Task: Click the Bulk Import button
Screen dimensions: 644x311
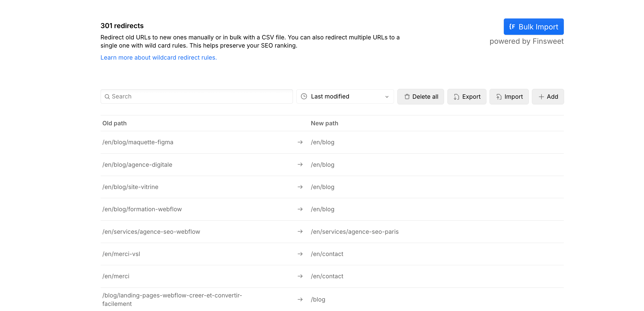Action: 533,27
